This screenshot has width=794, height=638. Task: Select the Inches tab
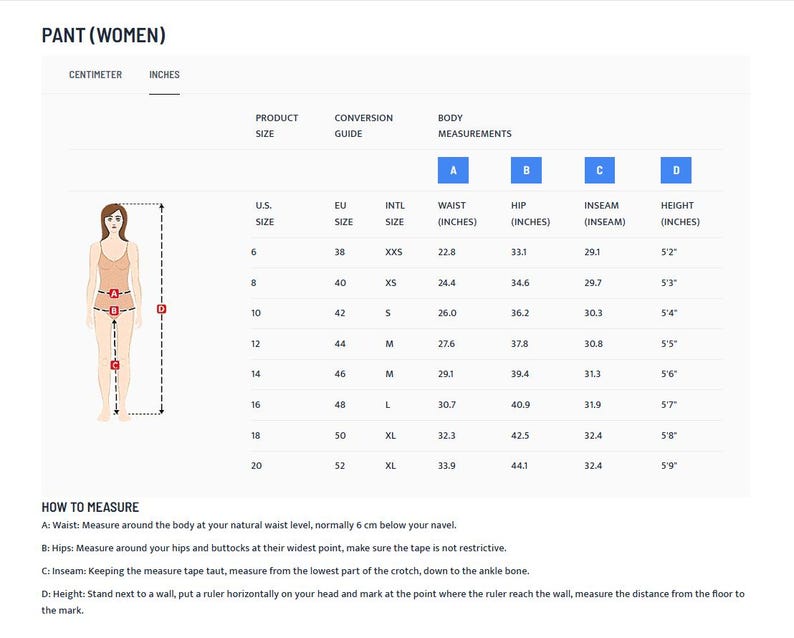(x=164, y=74)
